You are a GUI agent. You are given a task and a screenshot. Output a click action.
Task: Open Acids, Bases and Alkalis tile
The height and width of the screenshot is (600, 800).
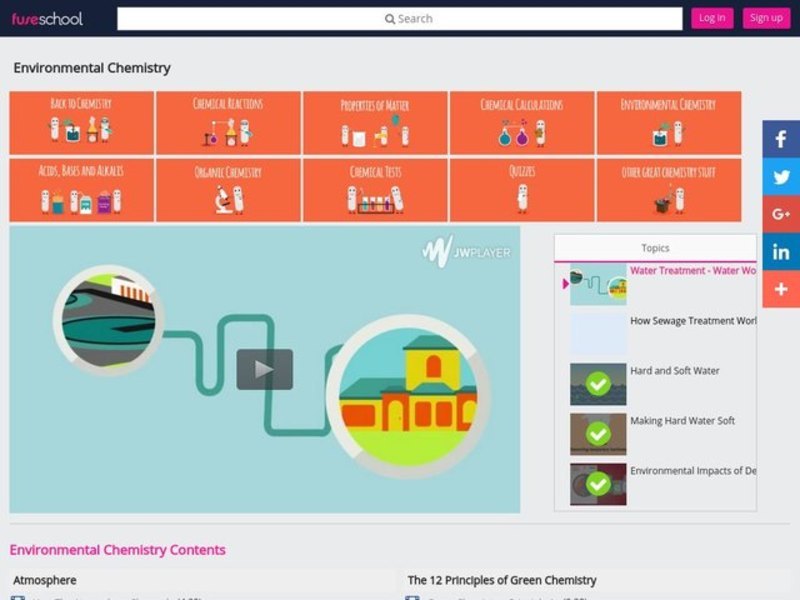pyautogui.click(x=81, y=190)
